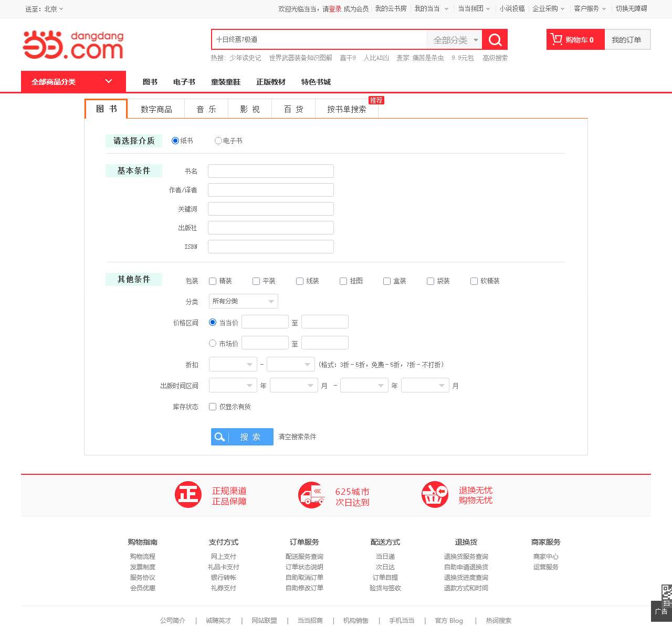The image size is (672, 627).
Task: Open the 按书单搜索 tab
Action: 346,109
